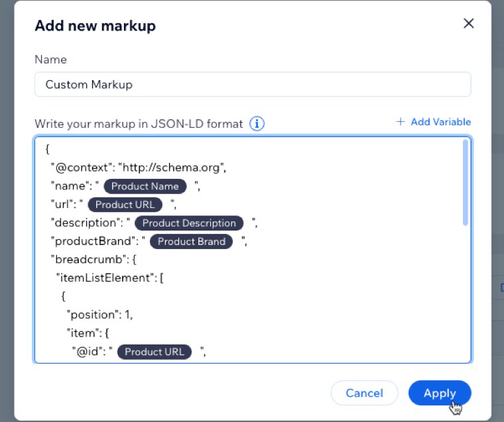Close the Add new markup dialog
This screenshot has width=504, height=422.
(x=469, y=23)
